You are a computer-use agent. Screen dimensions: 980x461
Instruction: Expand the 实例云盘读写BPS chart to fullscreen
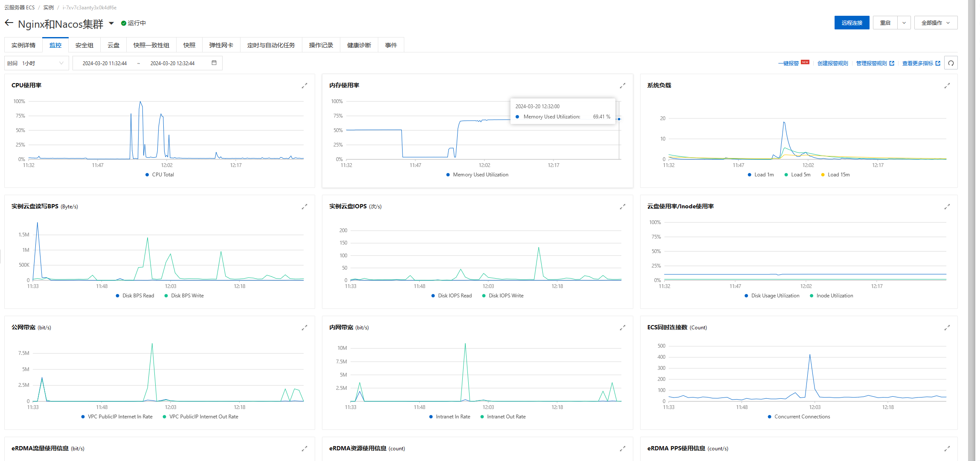tap(304, 207)
